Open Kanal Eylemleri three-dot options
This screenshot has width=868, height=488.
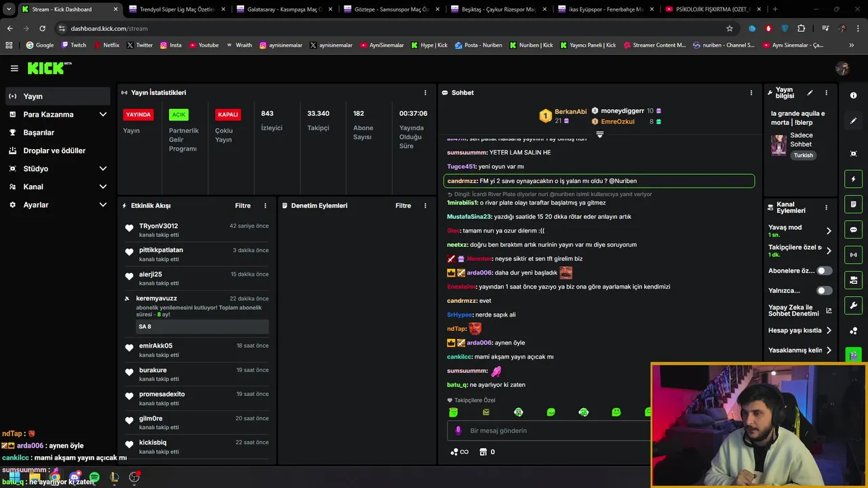[826, 207]
